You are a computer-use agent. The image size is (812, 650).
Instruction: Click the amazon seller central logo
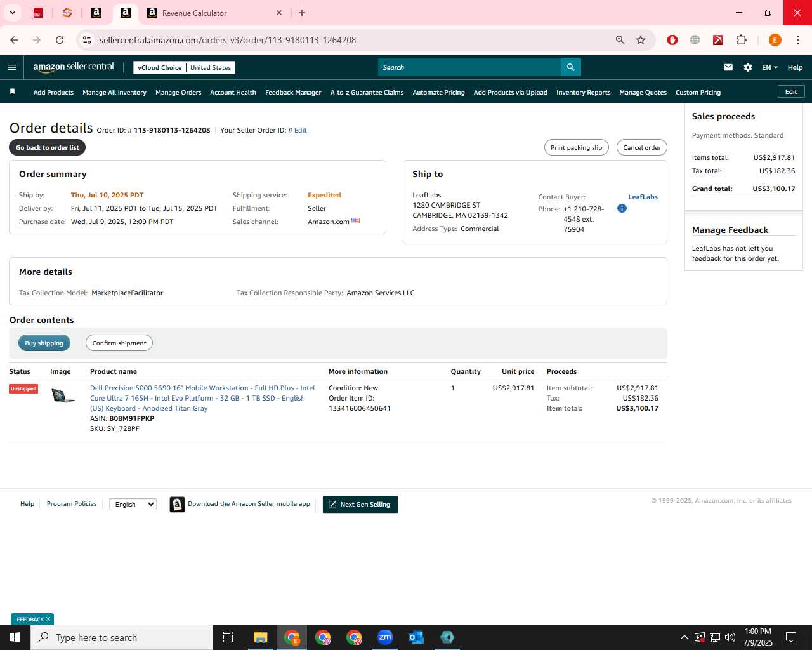point(74,67)
